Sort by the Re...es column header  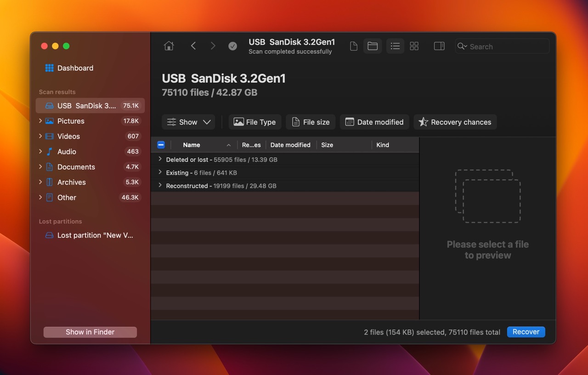pos(251,145)
